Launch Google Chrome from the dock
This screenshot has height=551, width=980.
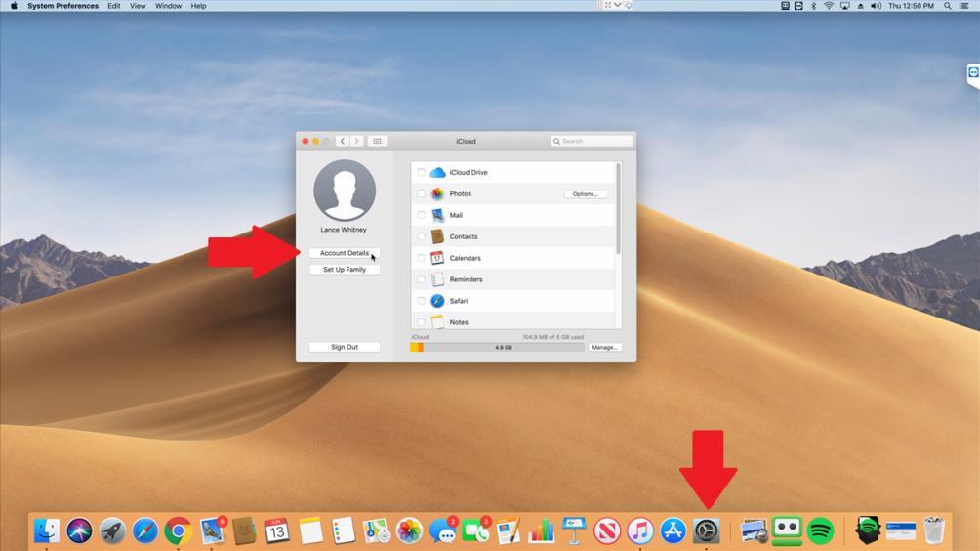(178, 531)
